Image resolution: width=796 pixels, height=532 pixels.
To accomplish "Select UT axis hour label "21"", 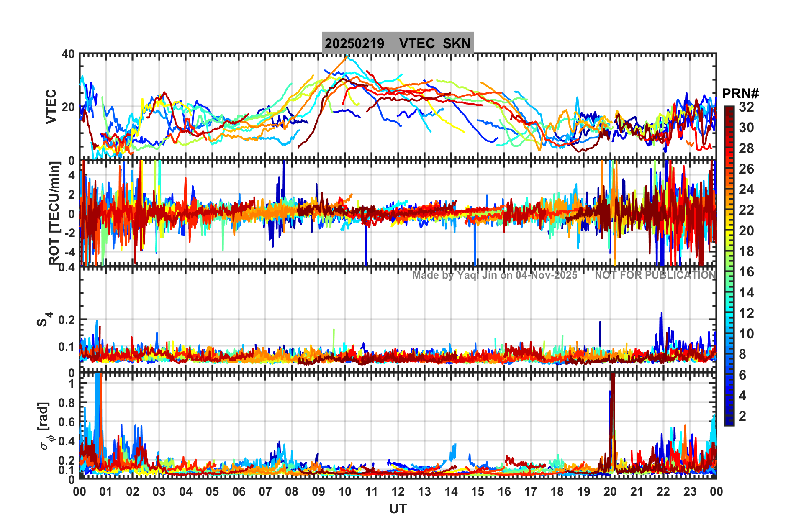I will [637, 491].
